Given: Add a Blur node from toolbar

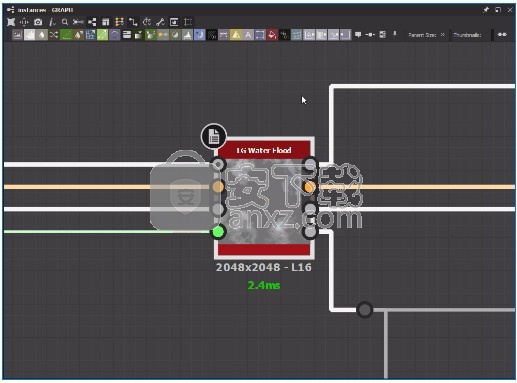Looking at the screenshot, I should click(x=42, y=35).
